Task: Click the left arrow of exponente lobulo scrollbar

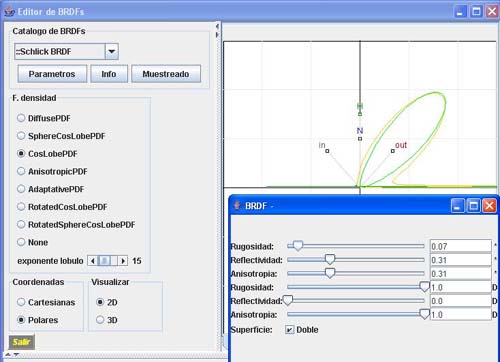Action: pos(92,261)
